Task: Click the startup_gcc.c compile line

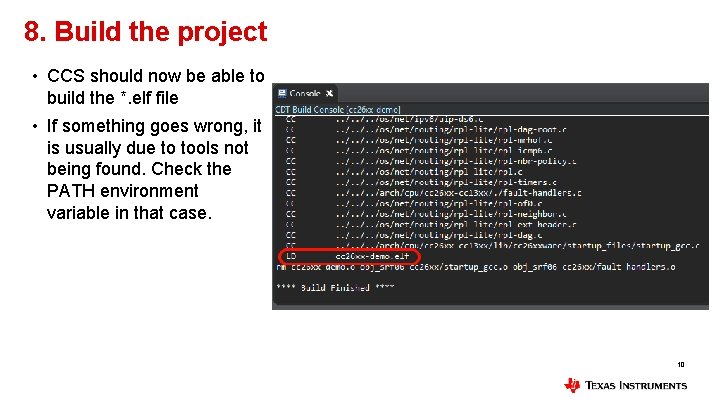Action: 492,246
